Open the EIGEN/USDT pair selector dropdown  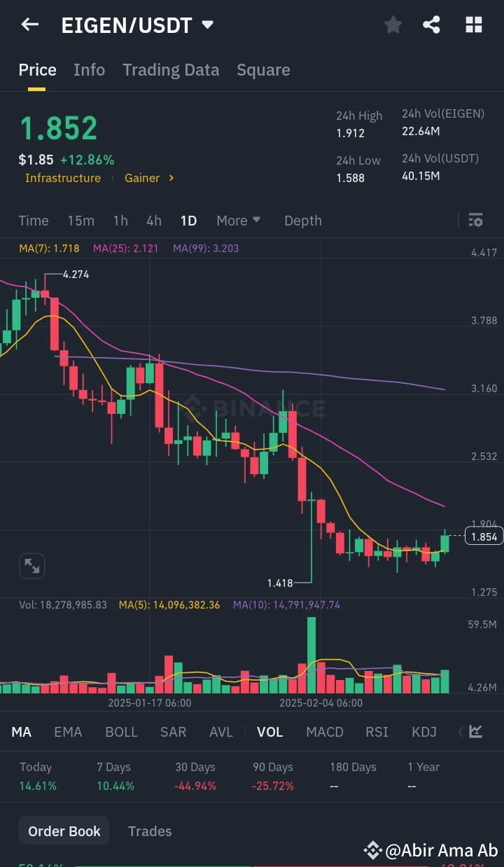click(x=207, y=24)
